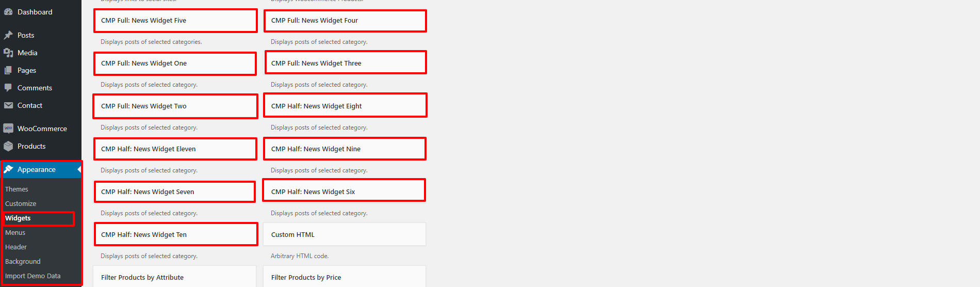This screenshot has height=287, width=980.
Task: Open the Themes submenu item
Action: 17,189
